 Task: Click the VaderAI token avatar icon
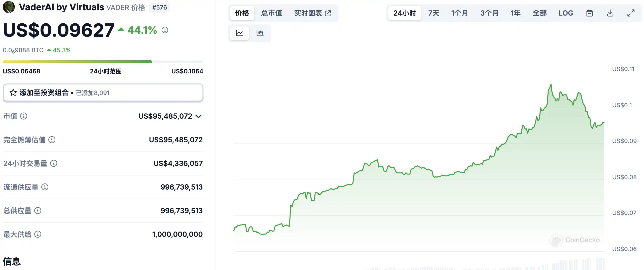click(9, 7)
